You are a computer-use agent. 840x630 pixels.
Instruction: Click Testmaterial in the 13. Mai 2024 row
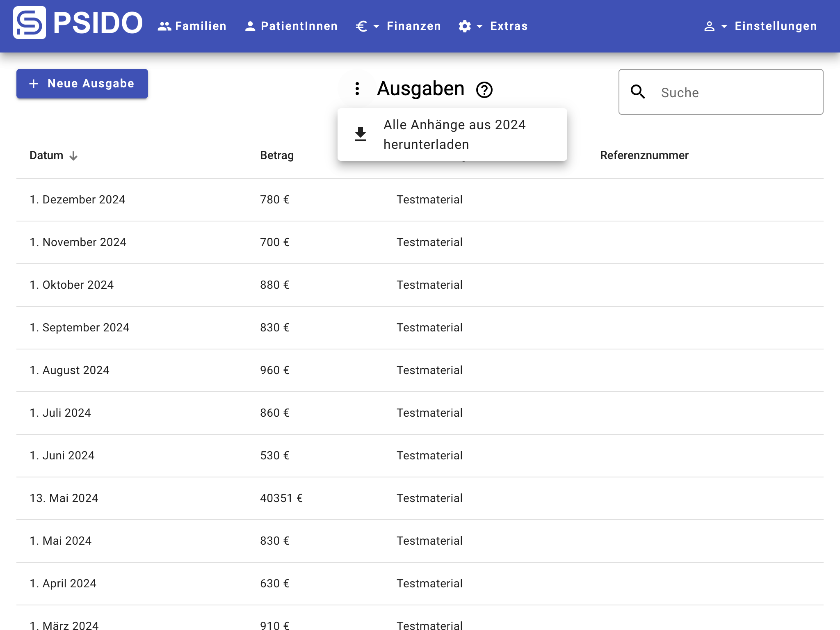click(x=429, y=498)
